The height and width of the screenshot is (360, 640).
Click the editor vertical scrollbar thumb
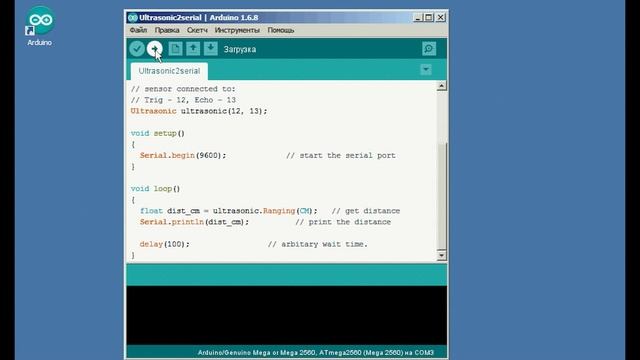442,195
